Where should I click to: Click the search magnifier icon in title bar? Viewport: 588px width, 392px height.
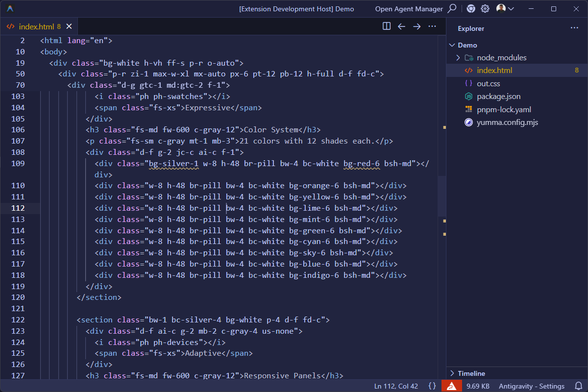pyautogui.click(x=452, y=9)
